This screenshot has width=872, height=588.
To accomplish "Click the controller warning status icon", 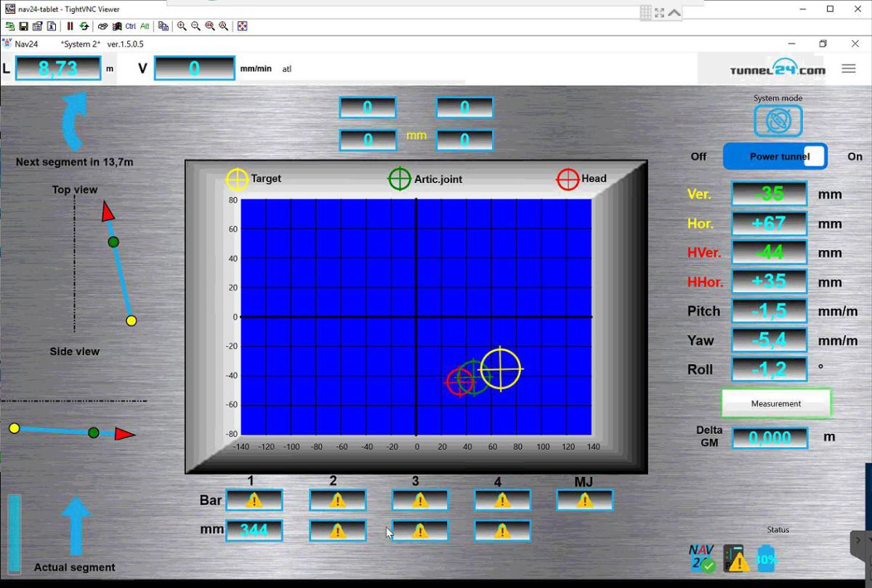I will (736, 559).
